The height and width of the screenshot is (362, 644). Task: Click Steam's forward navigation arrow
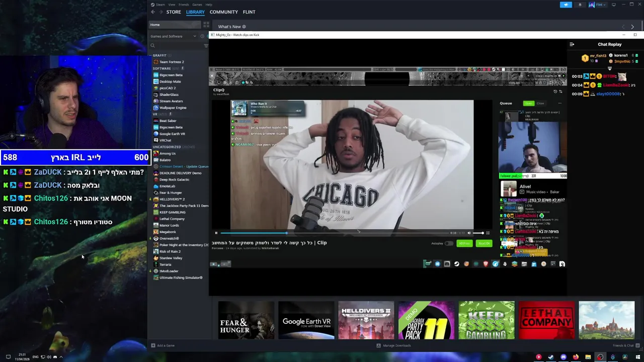click(x=160, y=12)
